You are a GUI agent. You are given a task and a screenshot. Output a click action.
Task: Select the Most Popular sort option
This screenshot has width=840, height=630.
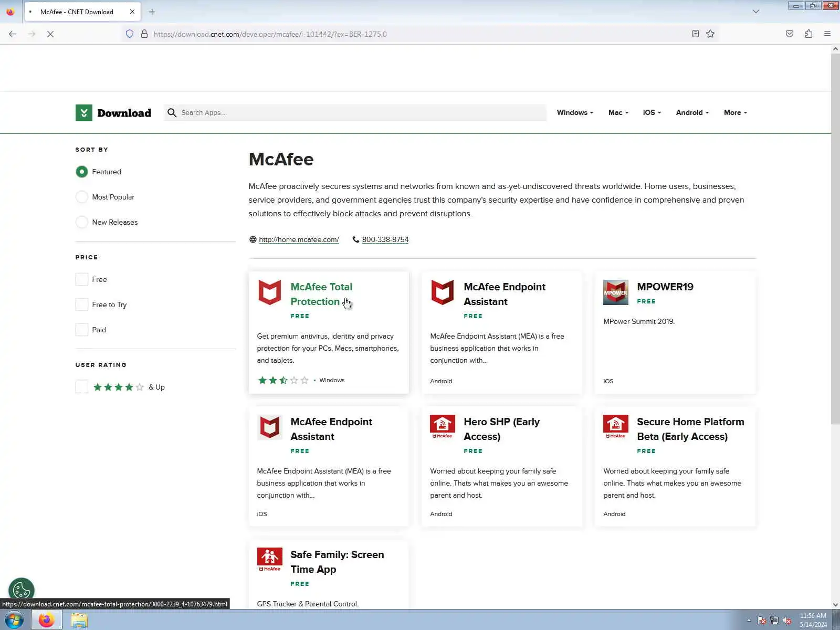point(82,197)
